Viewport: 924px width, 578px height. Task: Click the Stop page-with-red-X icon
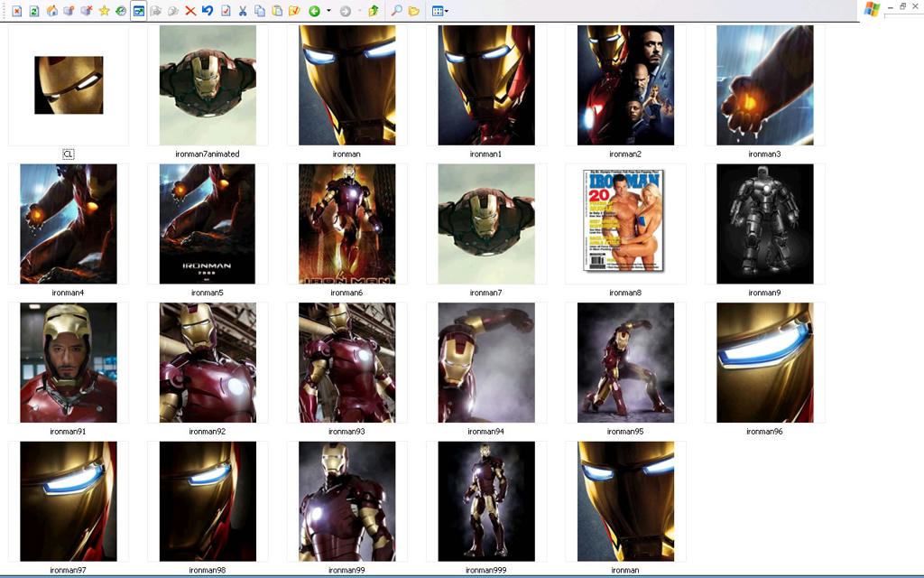point(17,11)
